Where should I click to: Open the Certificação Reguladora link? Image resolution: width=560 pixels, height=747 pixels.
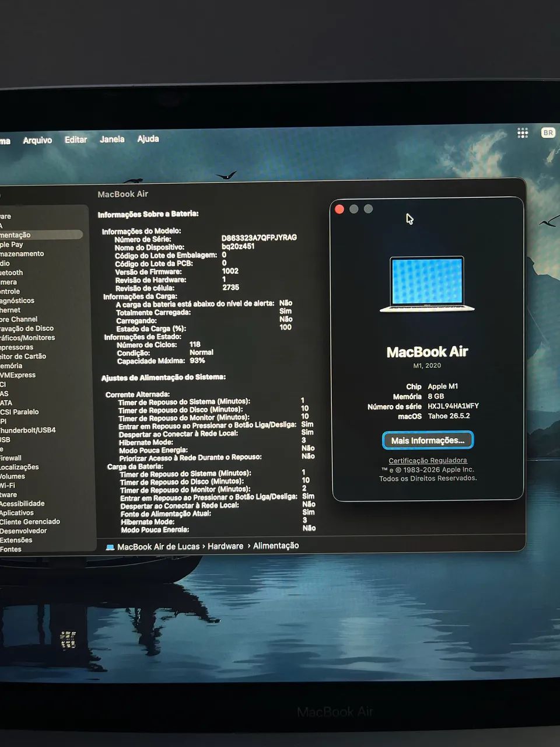tap(428, 460)
